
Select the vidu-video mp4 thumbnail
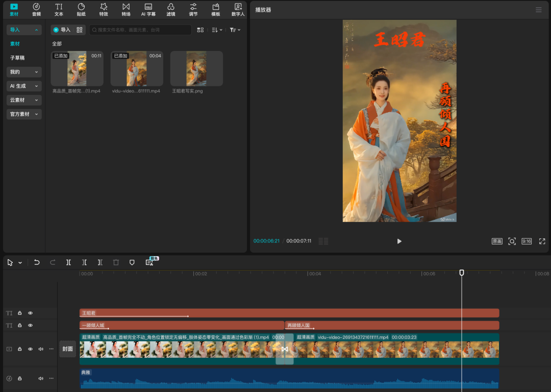coord(137,68)
